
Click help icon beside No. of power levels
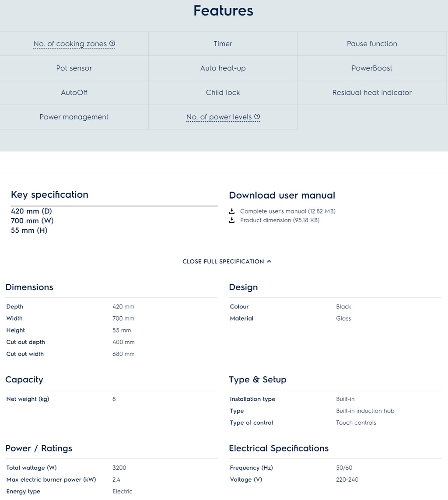pos(257,117)
